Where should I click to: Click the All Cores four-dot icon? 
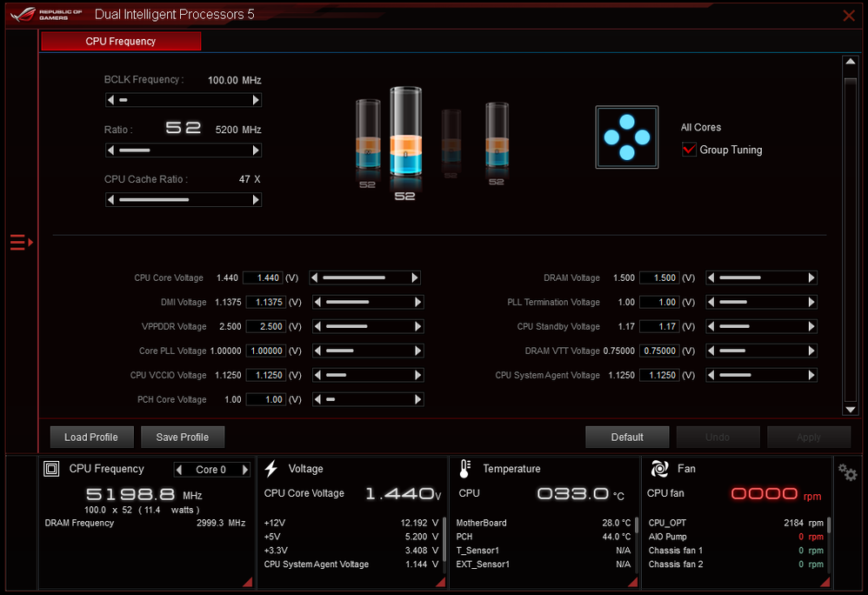pos(626,137)
